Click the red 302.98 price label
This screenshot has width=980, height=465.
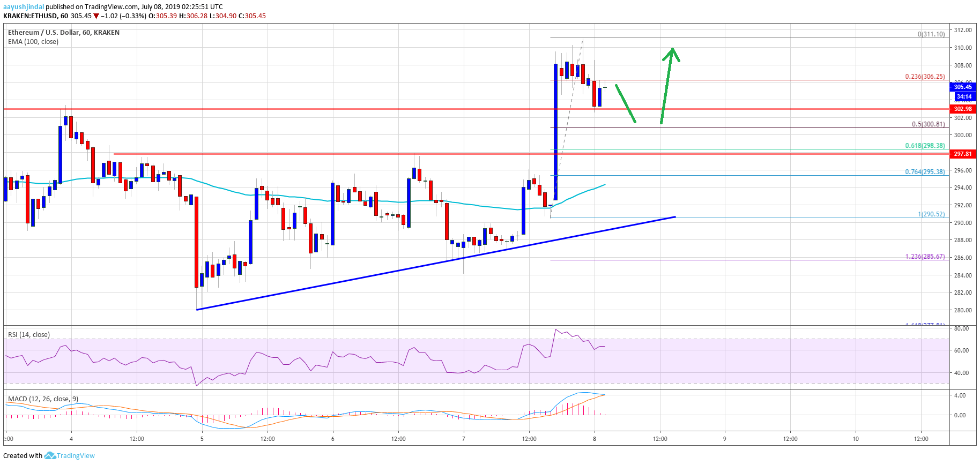pyautogui.click(x=962, y=109)
